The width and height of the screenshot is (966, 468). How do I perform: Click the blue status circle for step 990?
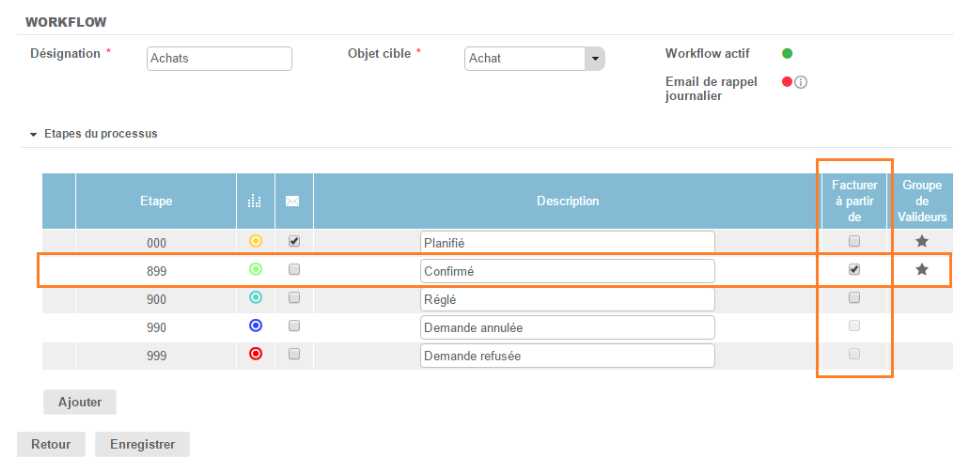(255, 326)
